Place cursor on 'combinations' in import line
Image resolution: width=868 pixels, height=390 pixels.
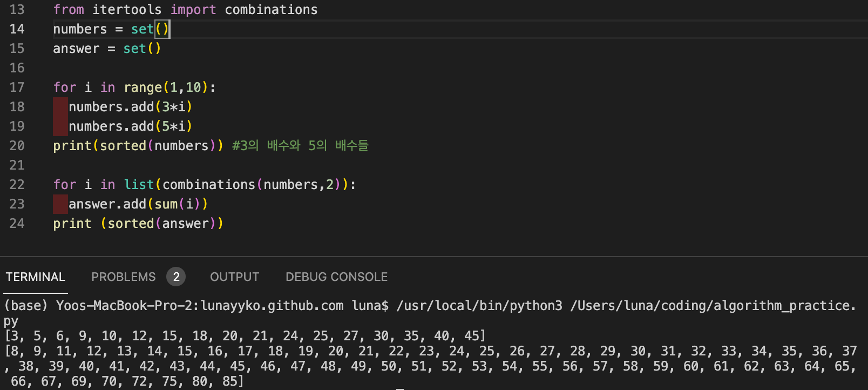coord(271,10)
